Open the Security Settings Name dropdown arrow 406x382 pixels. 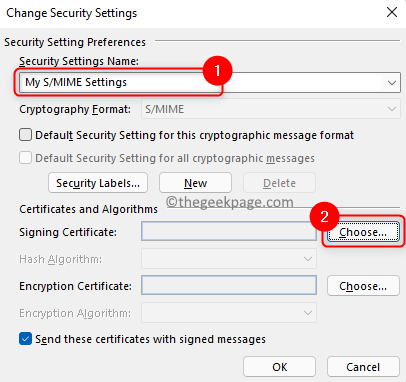pos(391,82)
